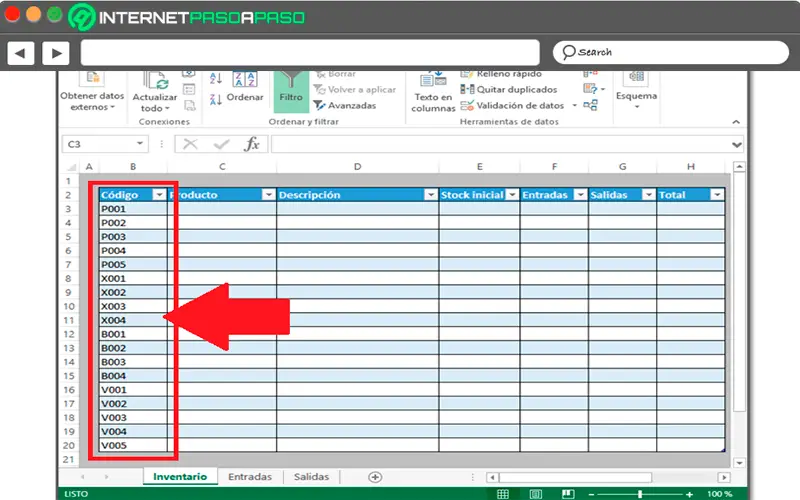Click into the formula bar field
The width and height of the screenshot is (800, 500).
coord(501,144)
